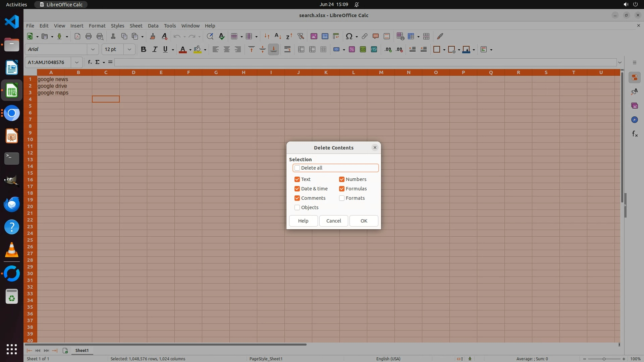This screenshot has height=362, width=644.
Task: Click the Insert Chart icon
Action: pos(325,36)
